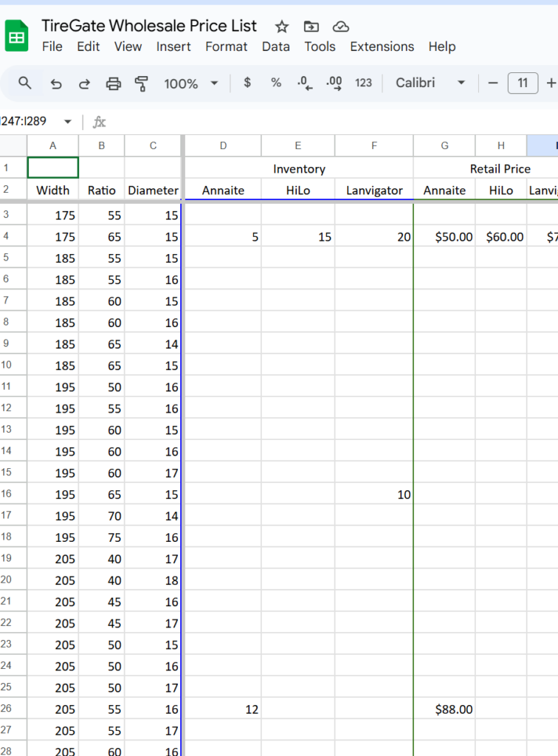Screen dimensions: 558x756
Task: Click the print icon
Action: coord(113,84)
